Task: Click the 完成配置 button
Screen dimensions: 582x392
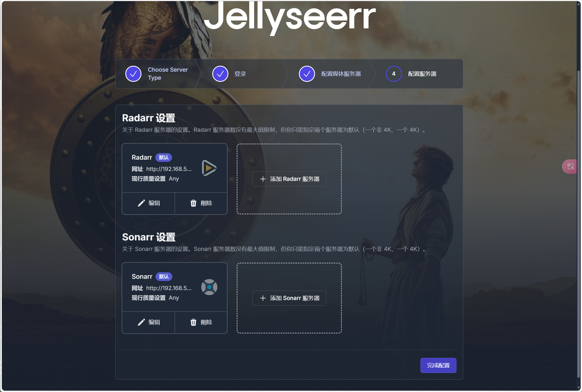Action: (438, 365)
